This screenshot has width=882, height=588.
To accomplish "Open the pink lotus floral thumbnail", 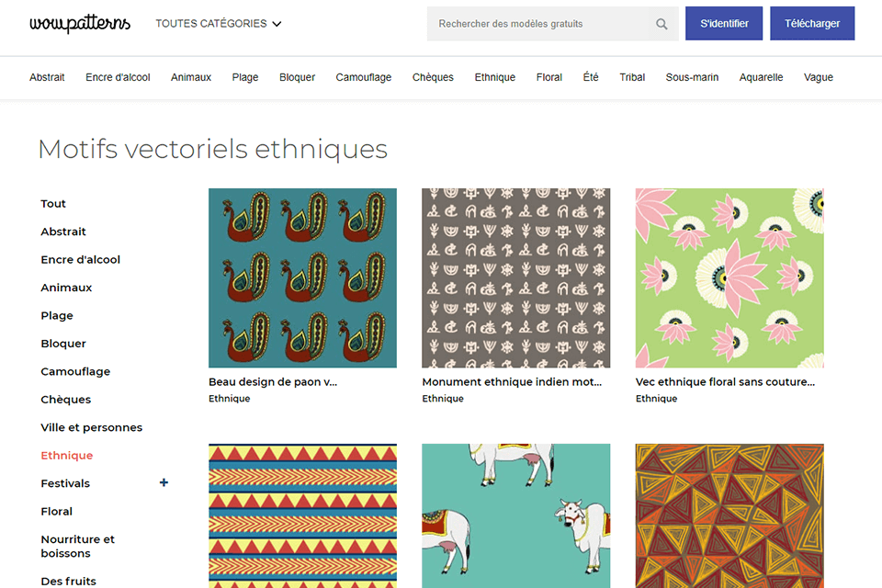I will (729, 278).
